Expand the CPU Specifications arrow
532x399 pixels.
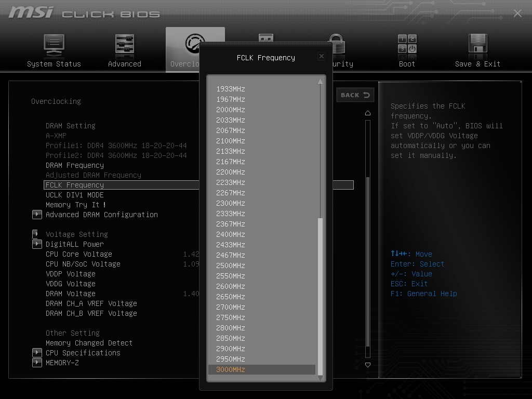37,353
